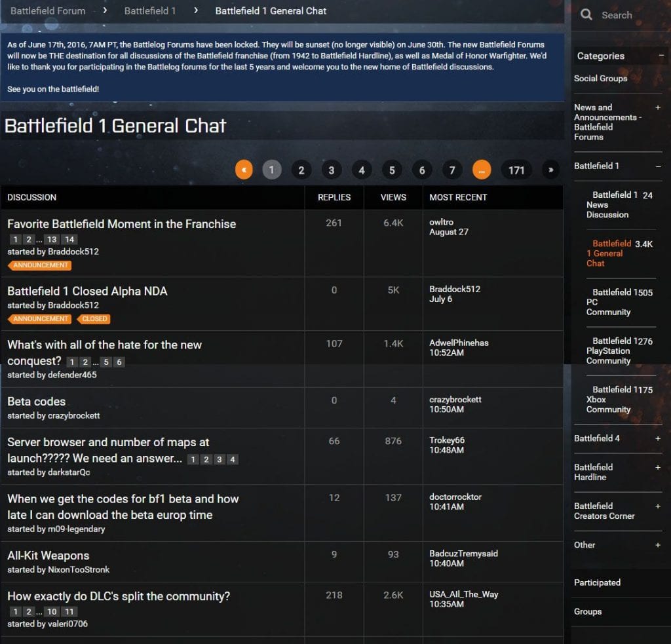Open Battlefield Forum breadcrumb link
Screen dimensions: 671x644
click(48, 10)
